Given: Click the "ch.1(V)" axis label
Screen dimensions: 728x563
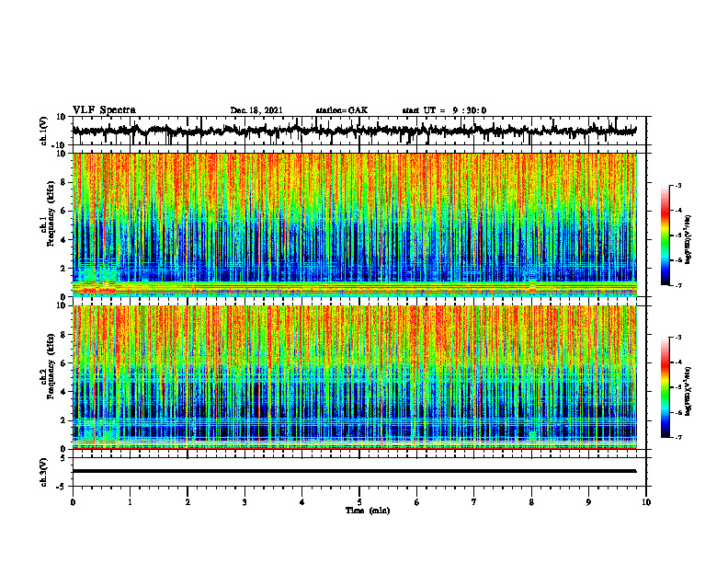Looking at the screenshot, I should (44, 131).
